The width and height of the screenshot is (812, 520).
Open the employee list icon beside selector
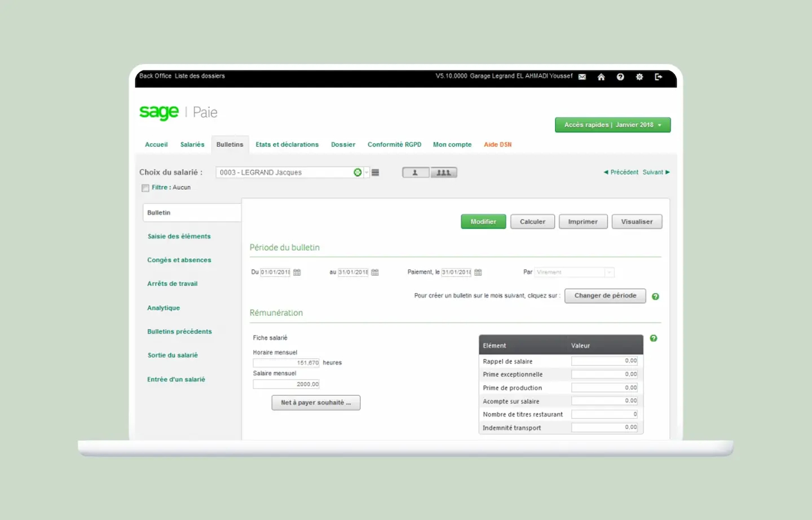pos(376,173)
